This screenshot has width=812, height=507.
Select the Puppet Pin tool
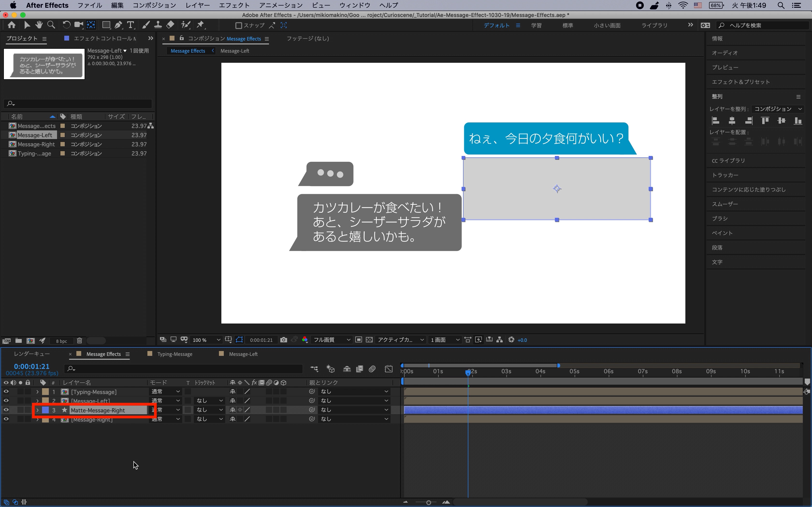coord(201,25)
